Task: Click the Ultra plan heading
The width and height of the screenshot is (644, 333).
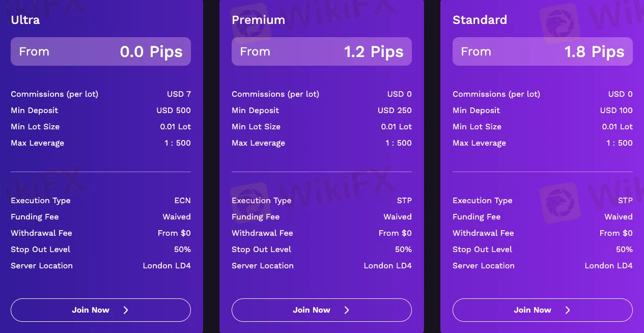Action: coord(25,19)
